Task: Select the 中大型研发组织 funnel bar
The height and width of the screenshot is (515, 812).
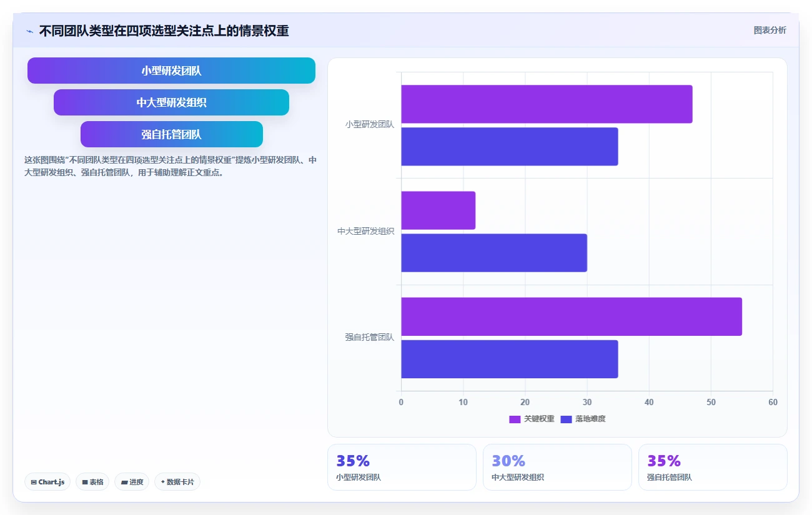Action: coord(171,102)
